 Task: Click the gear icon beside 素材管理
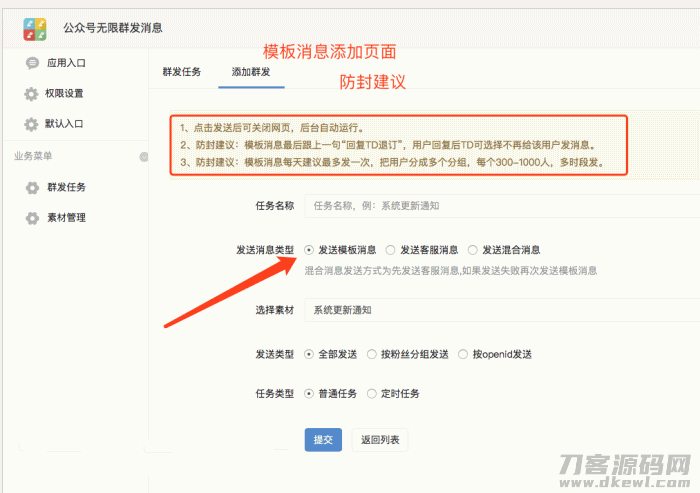tap(32, 218)
